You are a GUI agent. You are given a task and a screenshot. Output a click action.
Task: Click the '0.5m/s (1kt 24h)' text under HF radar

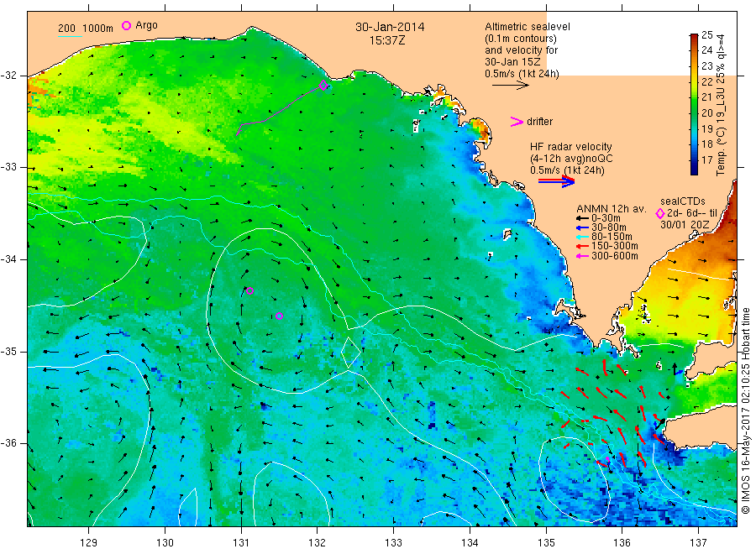tap(567, 170)
